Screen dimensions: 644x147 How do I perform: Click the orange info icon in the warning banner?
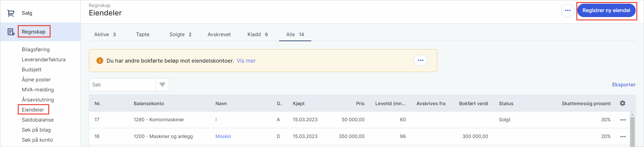[100, 61]
